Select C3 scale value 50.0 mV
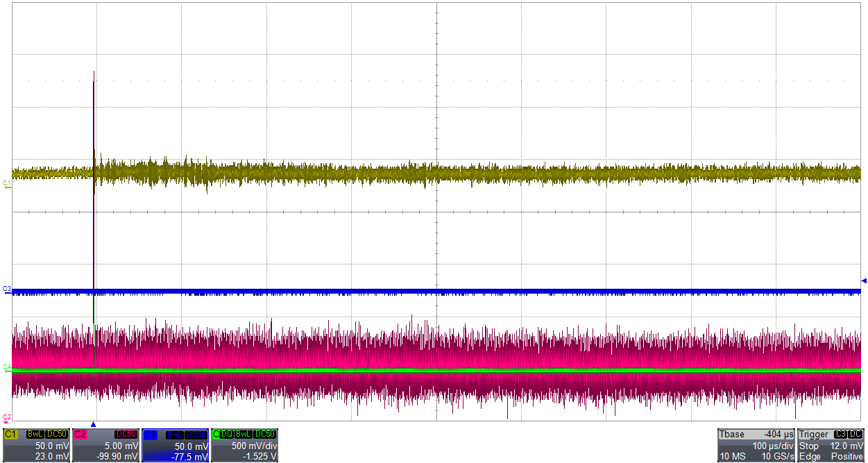This screenshot has height=463, width=868. 192,446
